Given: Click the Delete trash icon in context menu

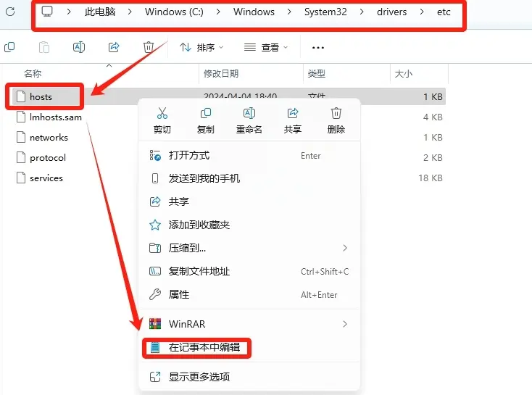Looking at the screenshot, I should pos(336,113).
